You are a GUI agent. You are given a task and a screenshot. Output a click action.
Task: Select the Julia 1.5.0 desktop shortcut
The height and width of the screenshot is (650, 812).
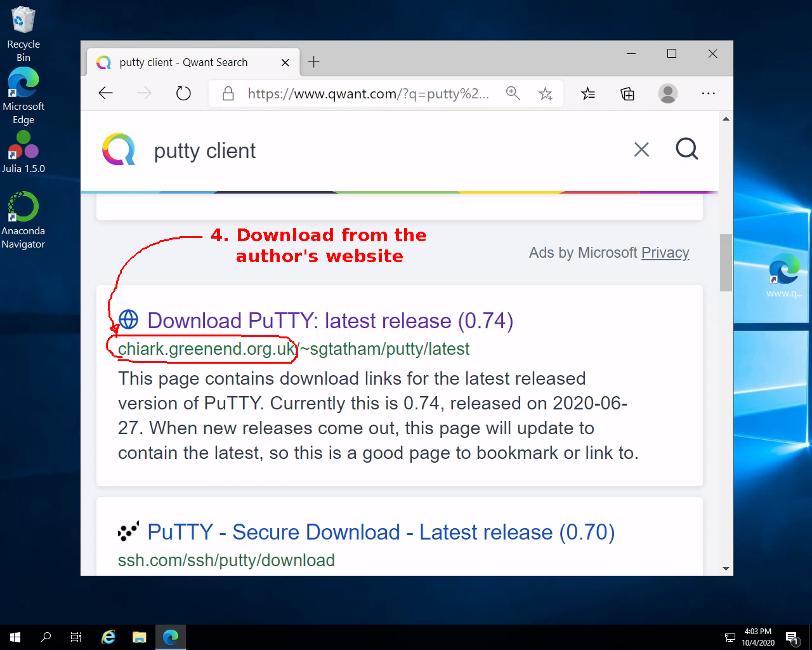click(x=23, y=152)
